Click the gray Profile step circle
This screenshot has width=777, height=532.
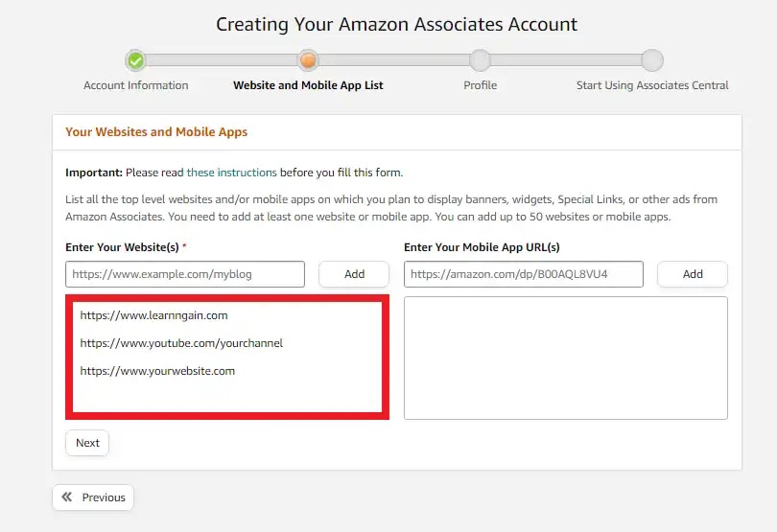[480, 60]
